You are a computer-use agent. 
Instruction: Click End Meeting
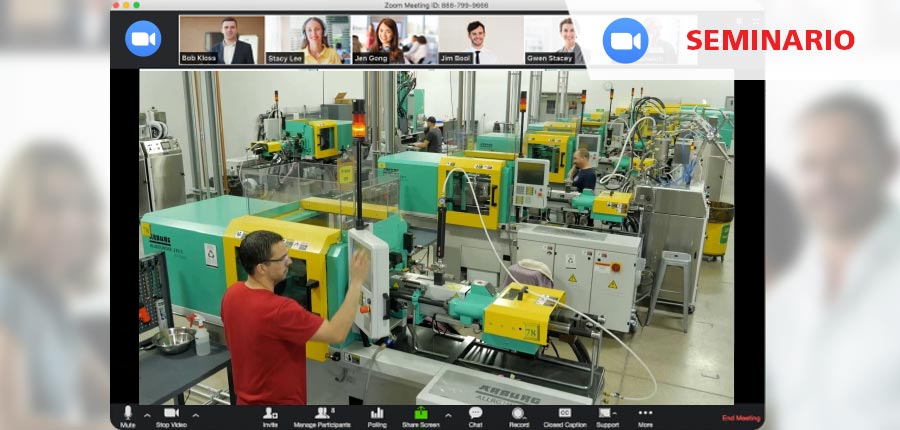coord(740,418)
